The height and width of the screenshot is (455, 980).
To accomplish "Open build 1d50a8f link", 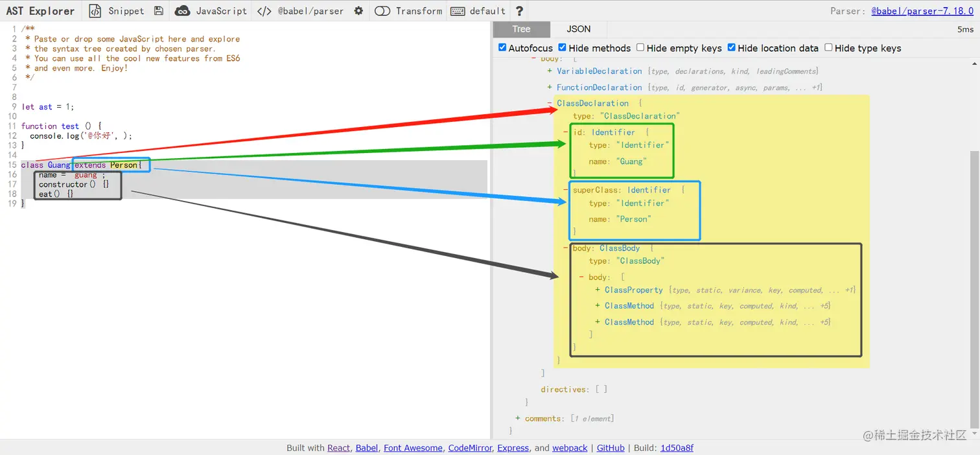I will (677, 448).
